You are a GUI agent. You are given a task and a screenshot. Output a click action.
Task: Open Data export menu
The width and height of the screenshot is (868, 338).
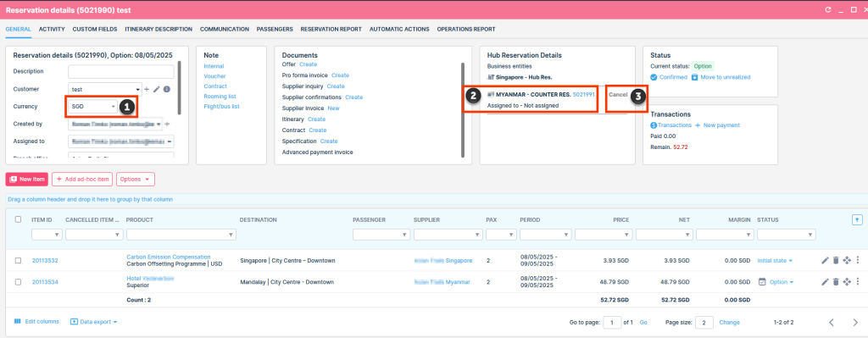pos(93,321)
